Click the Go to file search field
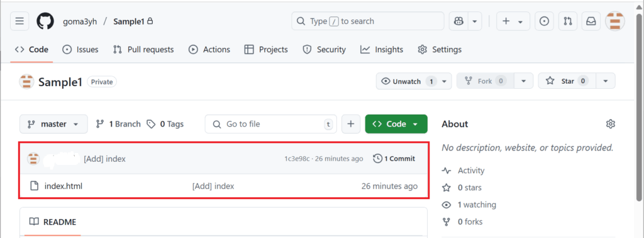The image size is (644, 238). (x=270, y=124)
